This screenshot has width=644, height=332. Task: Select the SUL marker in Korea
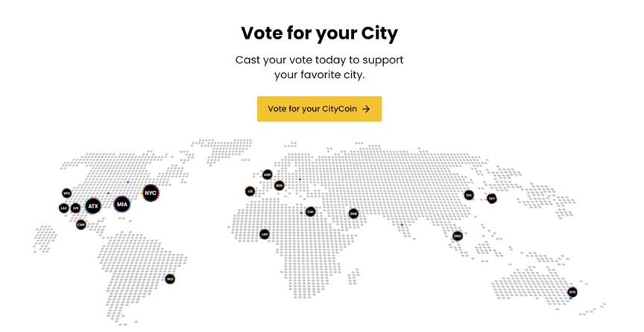point(469,195)
